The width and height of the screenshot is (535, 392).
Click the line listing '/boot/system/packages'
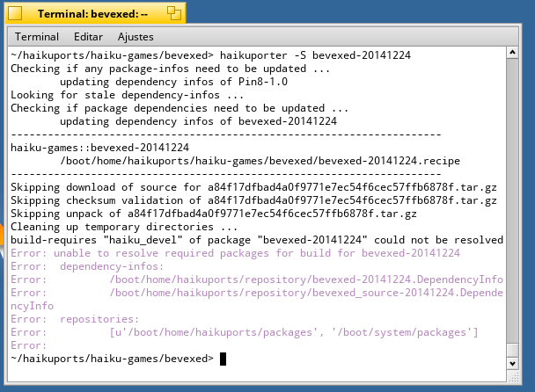tap(245, 332)
